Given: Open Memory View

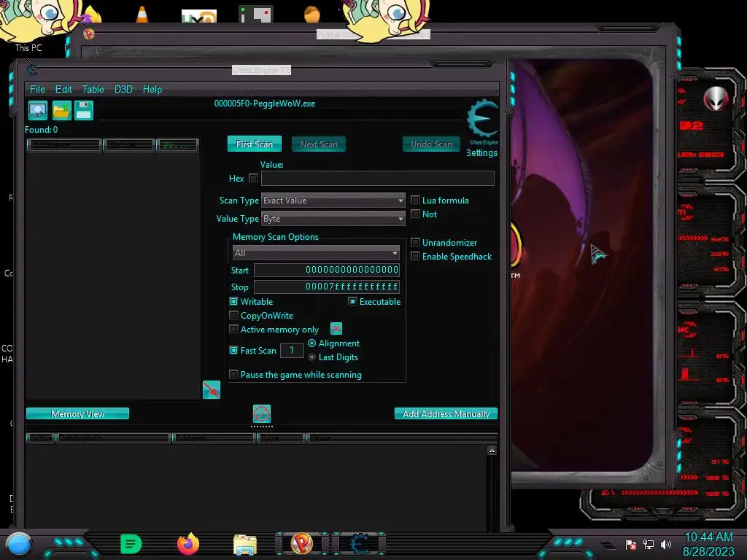Looking at the screenshot, I should coord(77,414).
